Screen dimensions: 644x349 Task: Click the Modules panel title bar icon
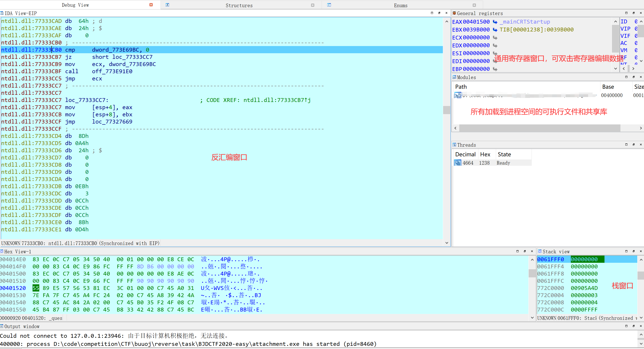(x=455, y=77)
